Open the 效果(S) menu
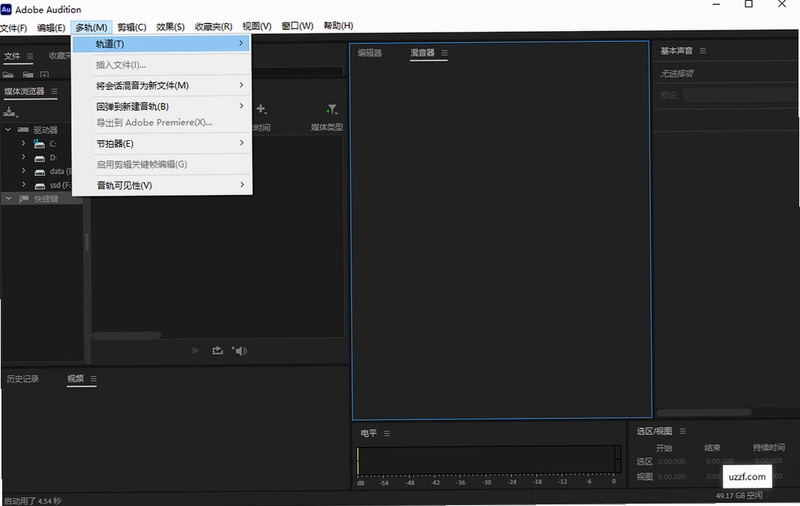This screenshot has height=506, width=800. tap(170, 27)
